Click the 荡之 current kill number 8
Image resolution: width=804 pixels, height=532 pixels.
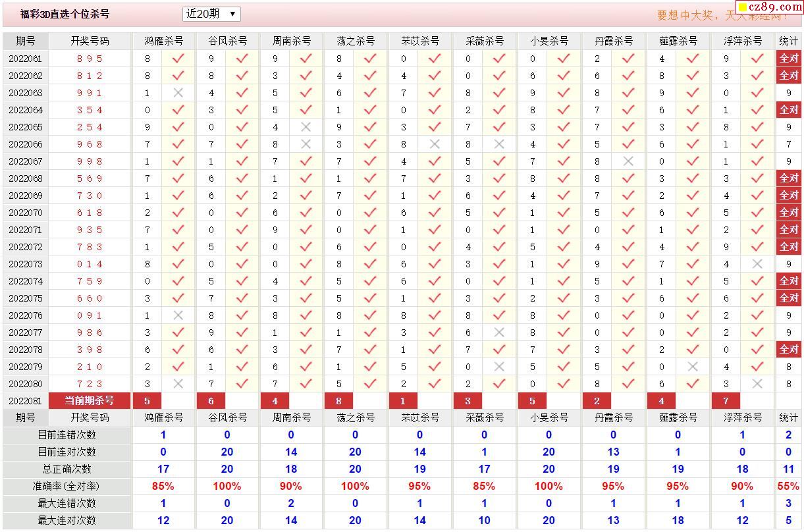(x=338, y=400)
